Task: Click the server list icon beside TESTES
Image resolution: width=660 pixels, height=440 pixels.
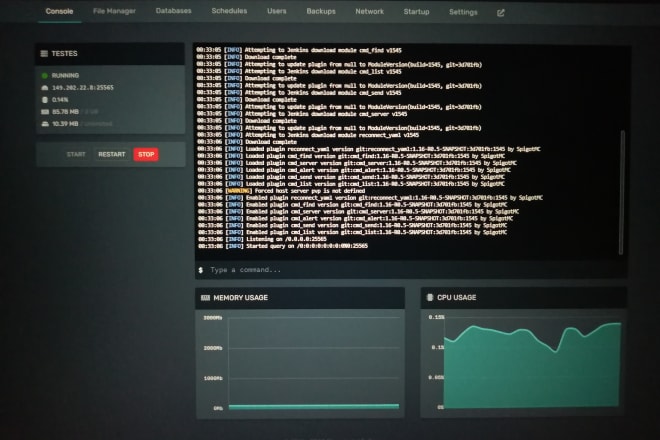Action: [44, 53]
